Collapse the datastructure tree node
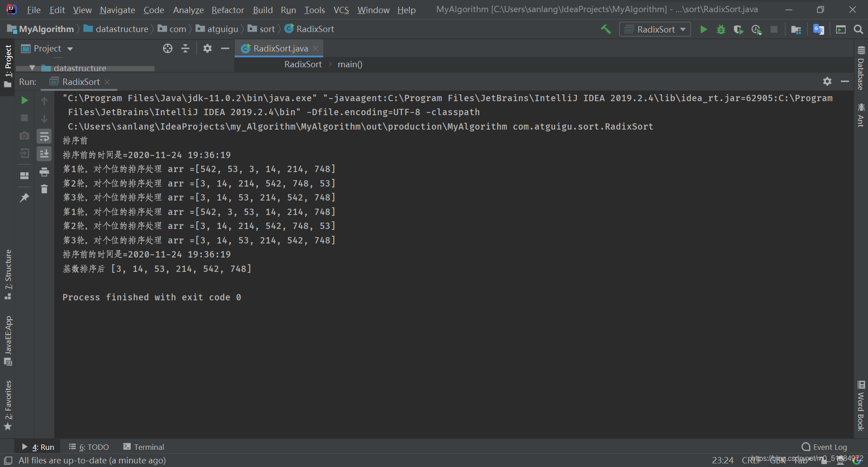This screenshot has height=467, width=868. [x=32, y=68]
